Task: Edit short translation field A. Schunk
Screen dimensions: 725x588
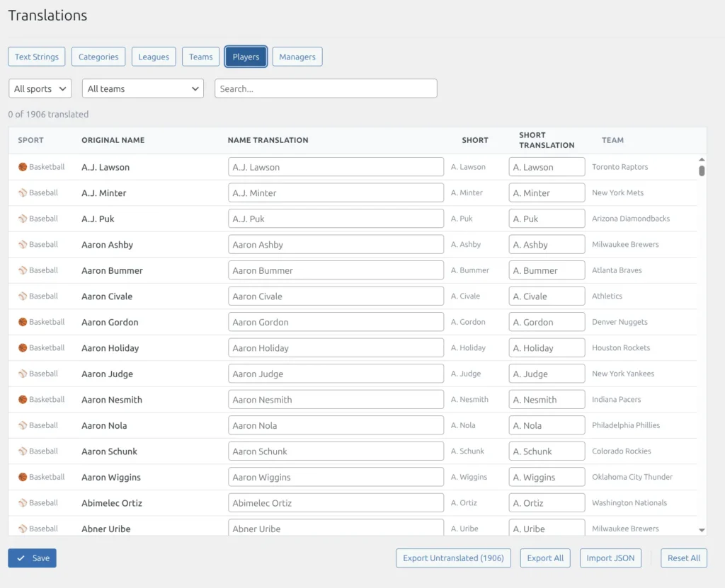Action: pos(547,451)
